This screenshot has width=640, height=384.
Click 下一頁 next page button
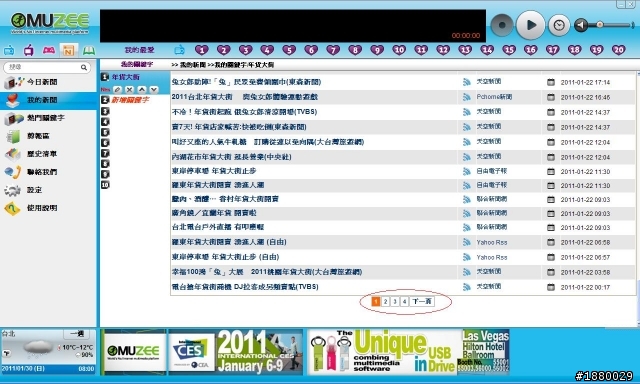tap(422, 302)
